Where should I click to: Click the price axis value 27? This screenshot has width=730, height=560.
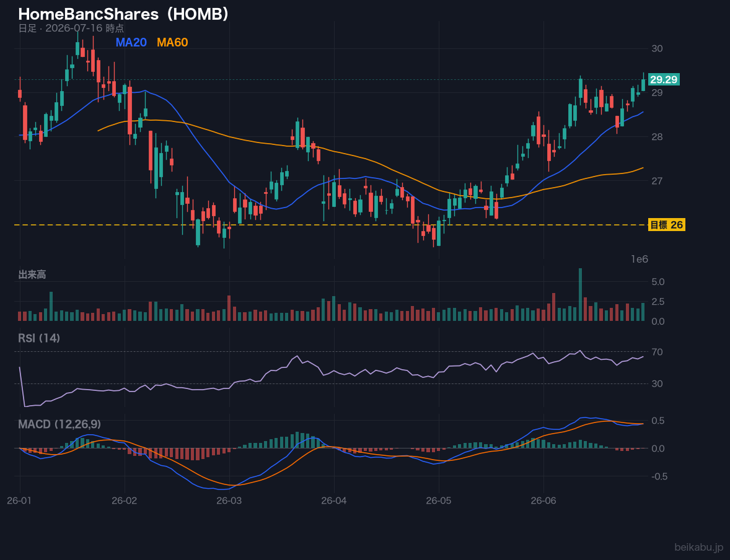(x=657, y=181)
